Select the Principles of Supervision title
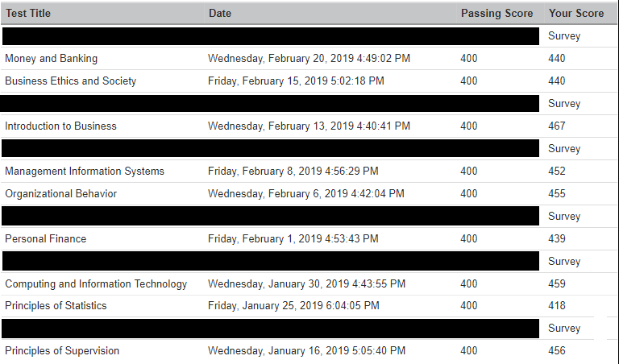 coord(62,350)
